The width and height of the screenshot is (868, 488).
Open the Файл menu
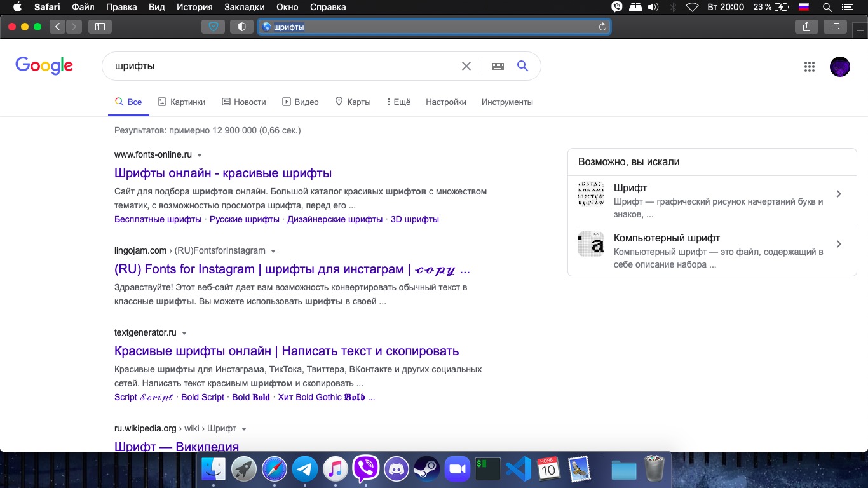83,7
